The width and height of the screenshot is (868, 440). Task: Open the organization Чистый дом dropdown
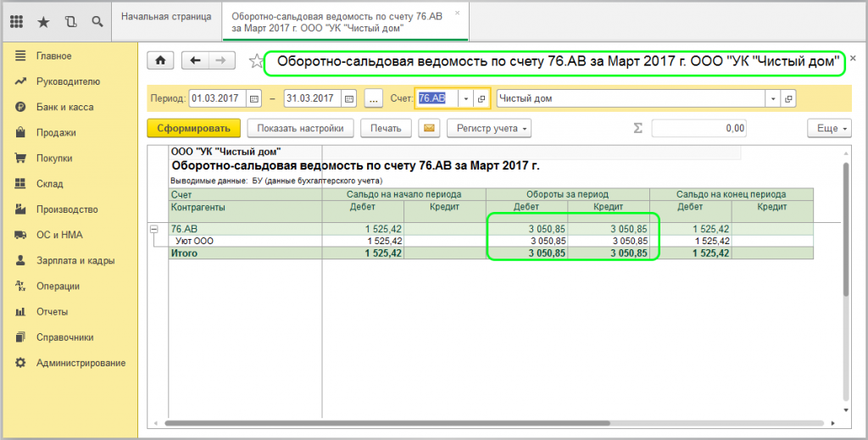[772, 98]
